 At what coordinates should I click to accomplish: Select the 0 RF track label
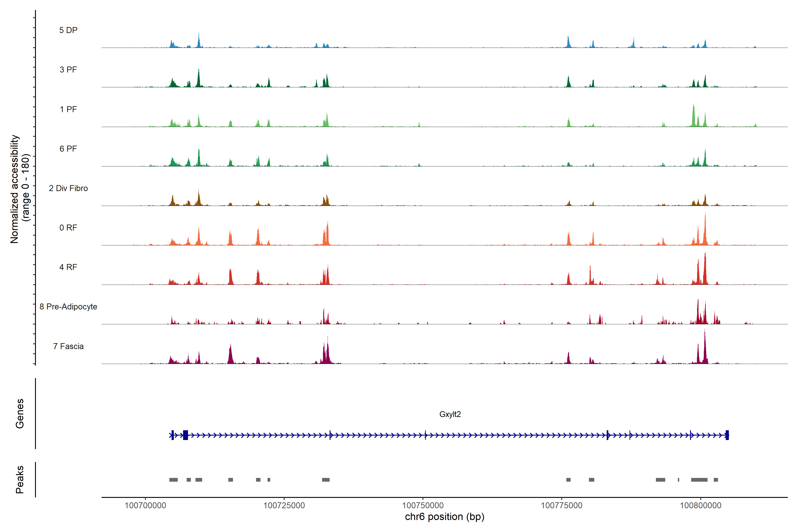tap(68, 228)
